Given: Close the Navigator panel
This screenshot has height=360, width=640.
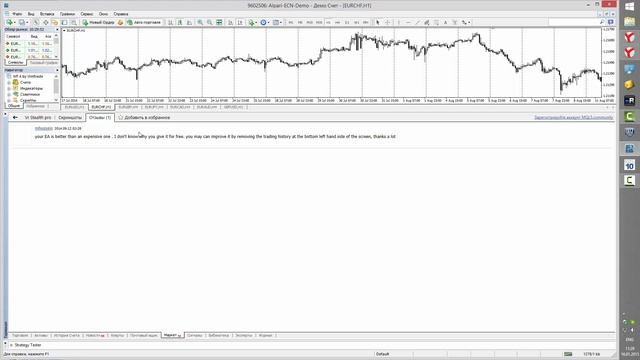Looking at the screenshot, I should [x=57, y=70].
